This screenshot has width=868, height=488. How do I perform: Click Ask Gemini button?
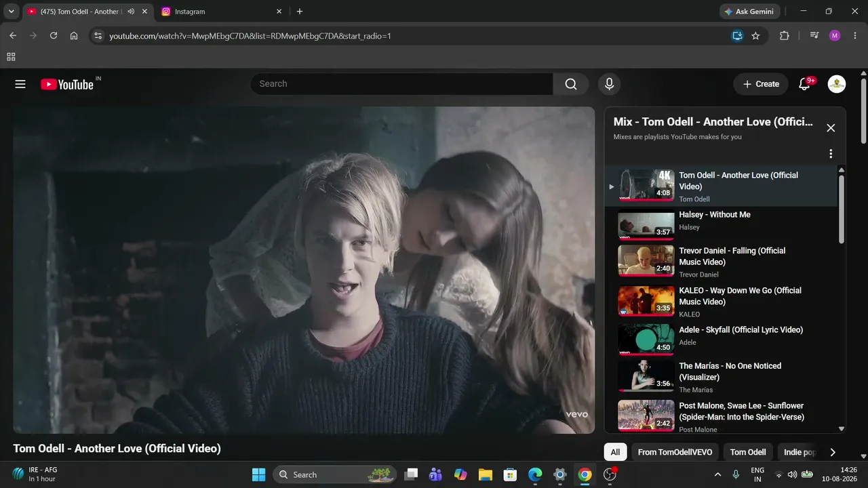point(750,12)
